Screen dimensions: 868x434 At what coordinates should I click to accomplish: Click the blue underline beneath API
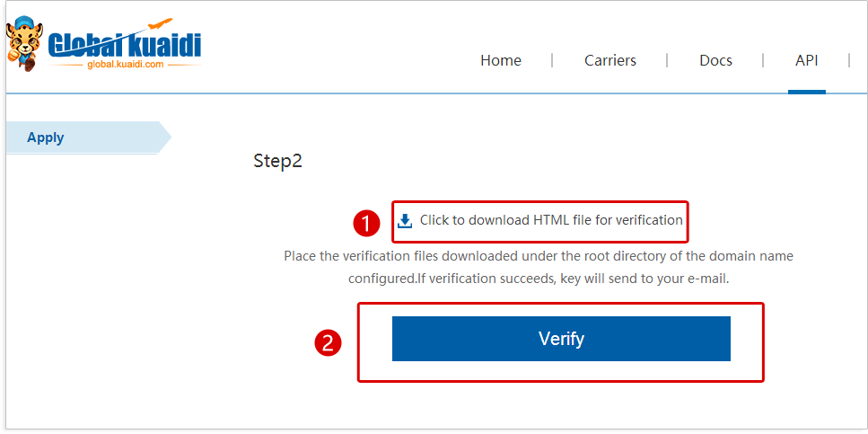click(807, 92)
